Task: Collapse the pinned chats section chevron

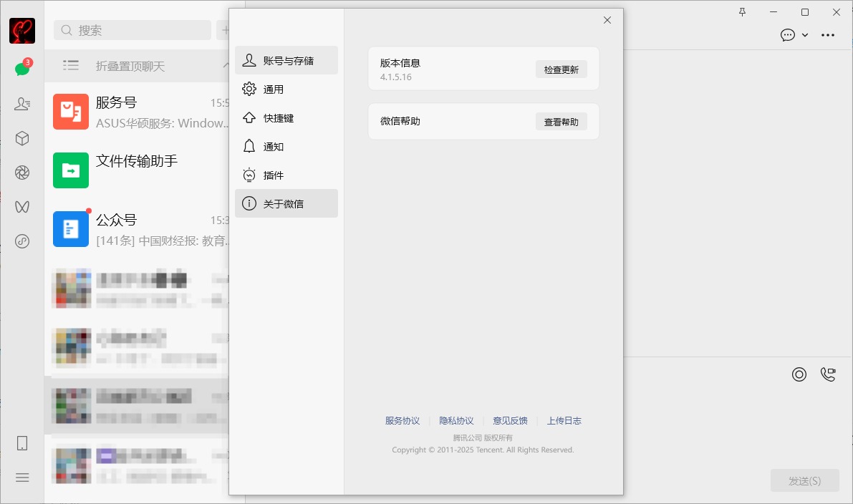Action: pyautogui.click(x=225, y=64)
